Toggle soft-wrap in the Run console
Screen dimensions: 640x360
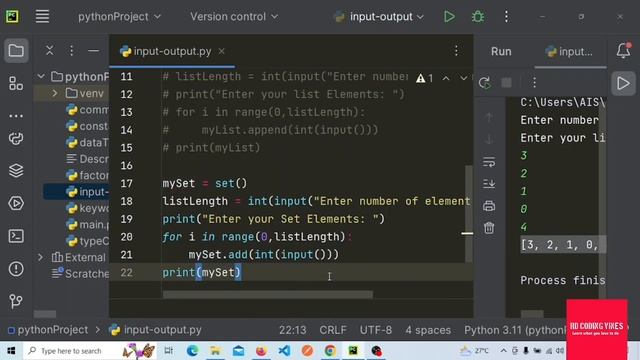pyautogui.click(x=489, y=162)
